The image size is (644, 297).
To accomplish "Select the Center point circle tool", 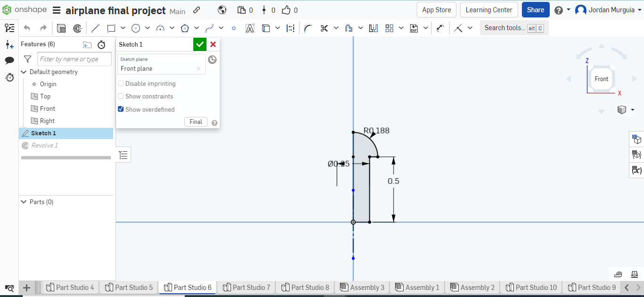I will pos(136,28).
